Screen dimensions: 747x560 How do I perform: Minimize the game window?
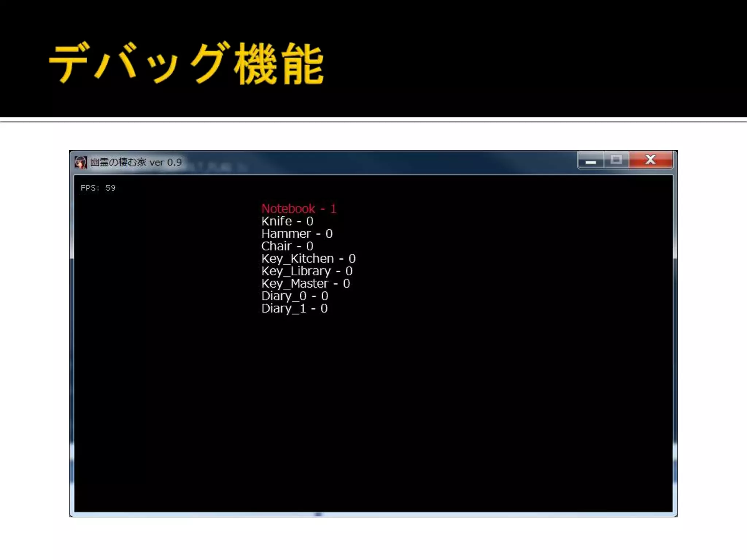(x=591, y=161)
